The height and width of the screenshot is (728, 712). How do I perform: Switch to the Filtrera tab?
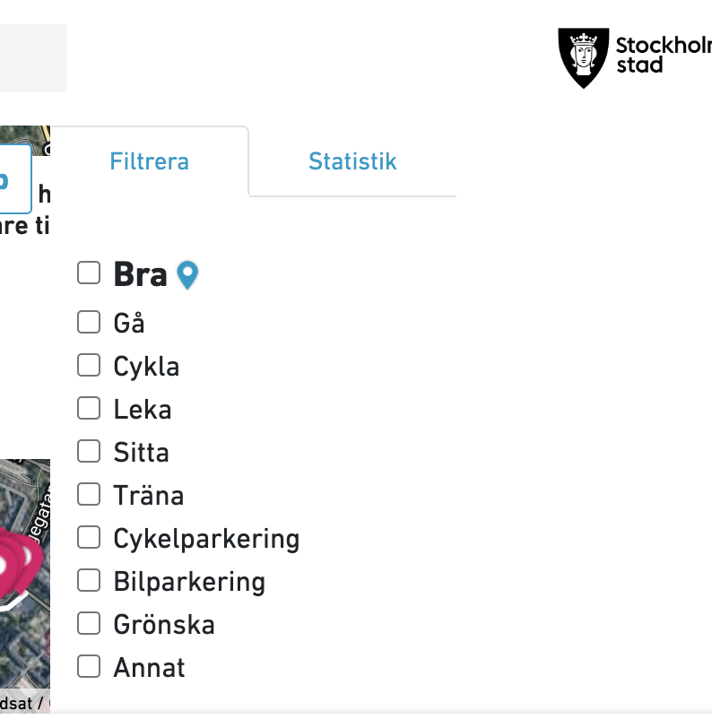click(x=149, y=161)
